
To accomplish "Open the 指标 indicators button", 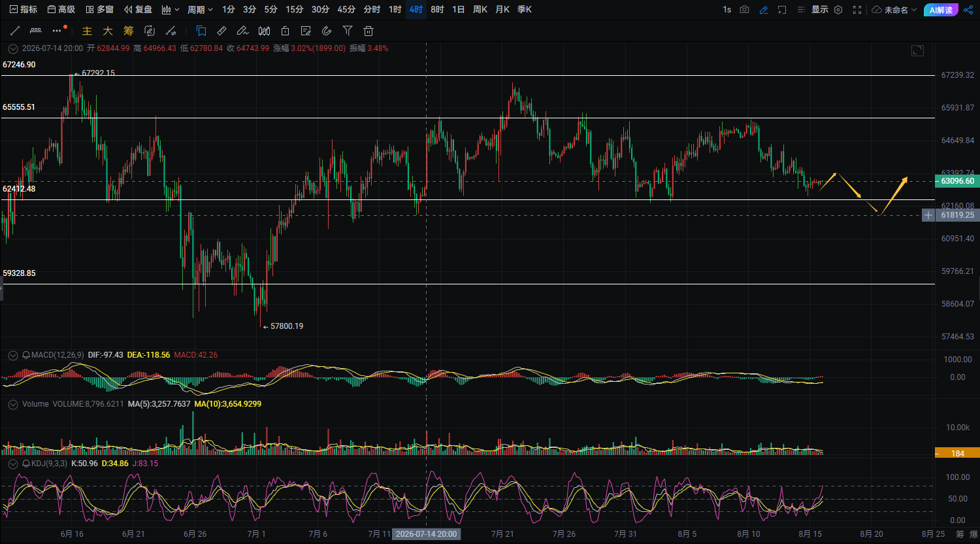I will point(23,10).
